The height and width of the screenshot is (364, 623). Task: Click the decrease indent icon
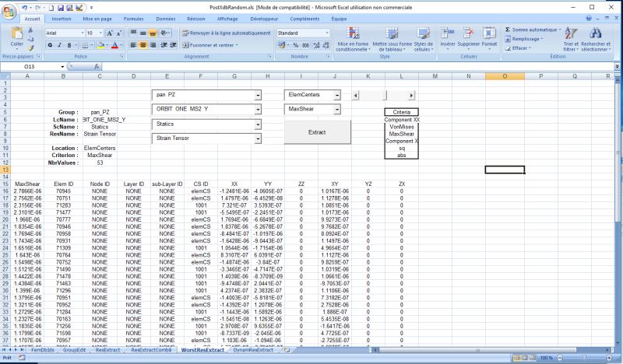[x=164, y=45]
